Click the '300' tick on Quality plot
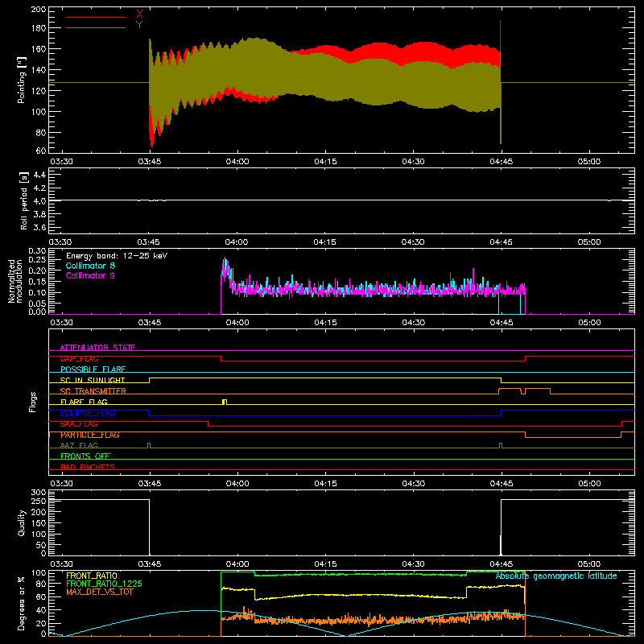 coord(39,493)
